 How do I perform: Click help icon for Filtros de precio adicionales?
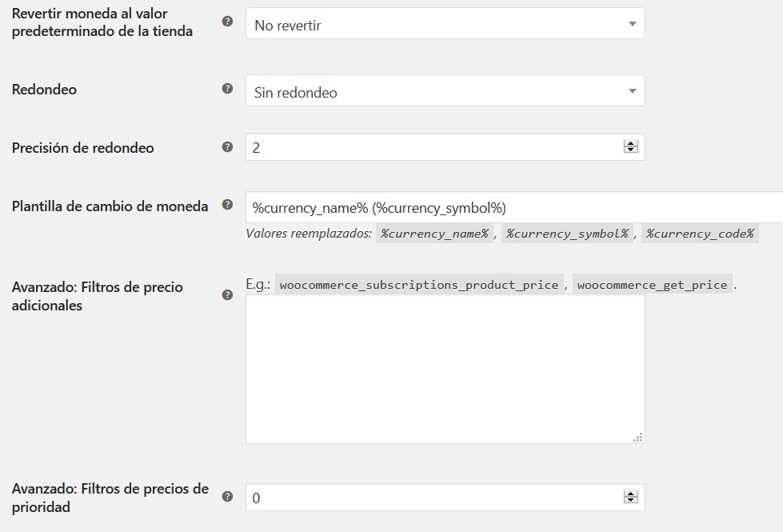(x=227, y=294)
